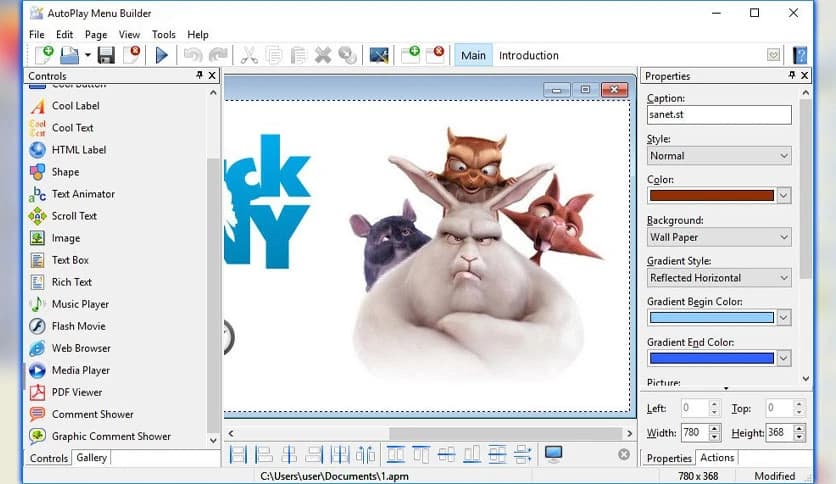Image resolution: width=836 pixels, height=484 pixels.
Task: Click the Redo arrow icon
Action: point(218,55)
